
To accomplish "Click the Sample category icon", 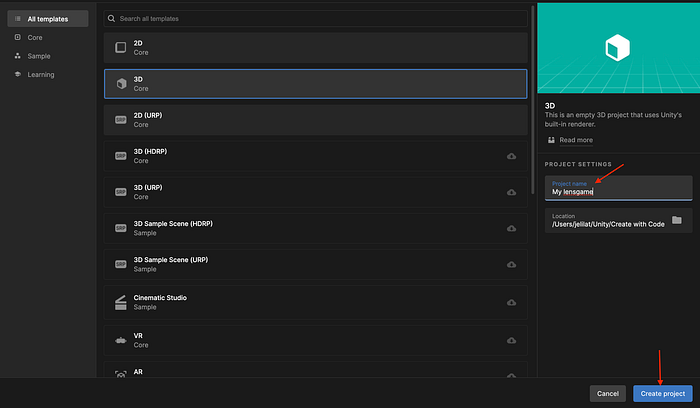I will tap(17, 56).
